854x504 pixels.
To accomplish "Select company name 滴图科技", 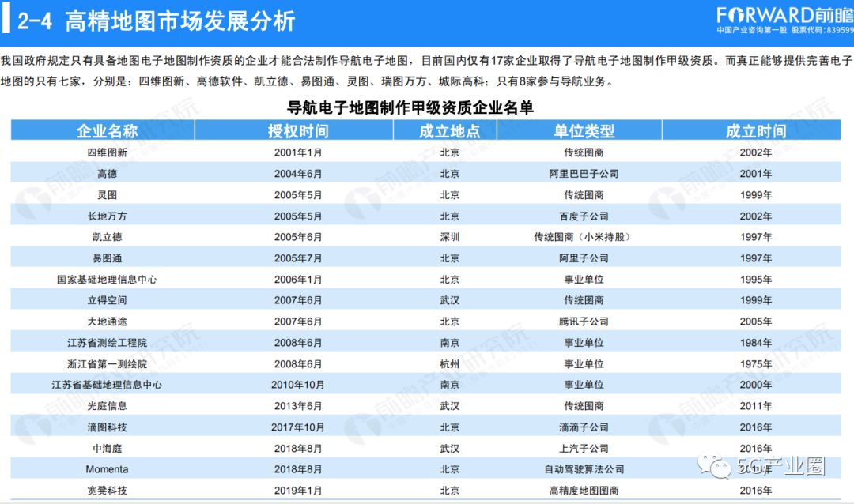I will 107,427.
